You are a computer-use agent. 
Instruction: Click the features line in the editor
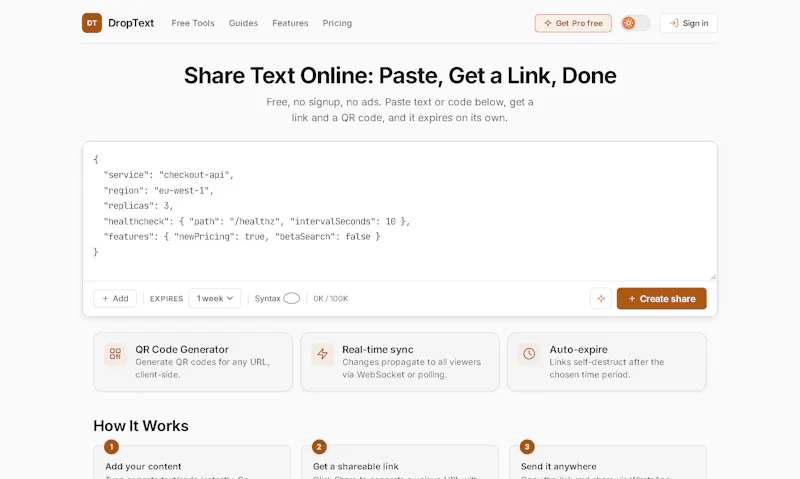(242, 237)
